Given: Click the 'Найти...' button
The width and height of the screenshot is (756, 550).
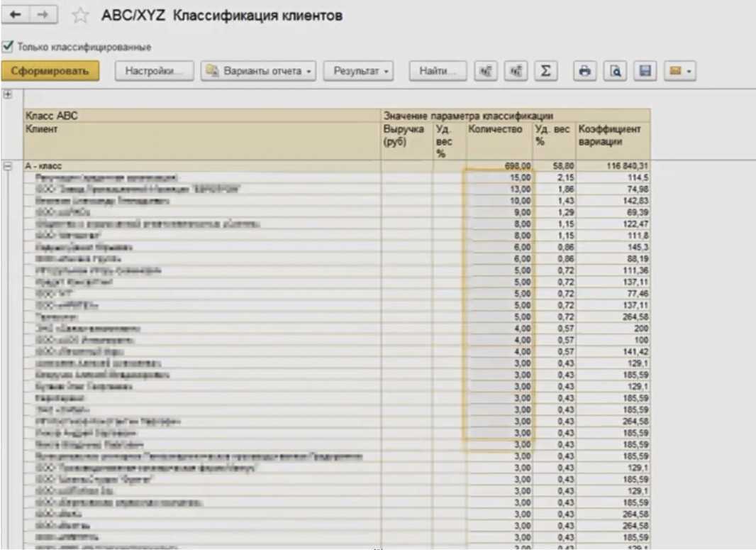Looking at the screenshot, I should coord(437,71).
